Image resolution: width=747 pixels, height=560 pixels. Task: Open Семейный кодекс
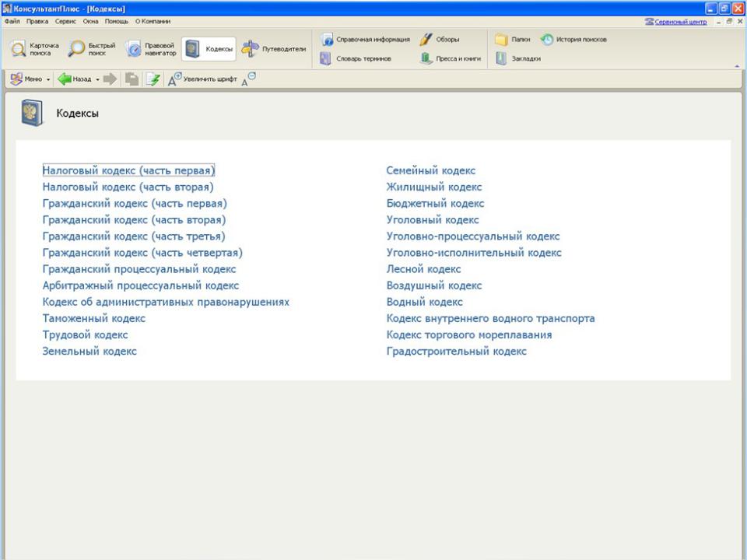[x=430, y=170]
